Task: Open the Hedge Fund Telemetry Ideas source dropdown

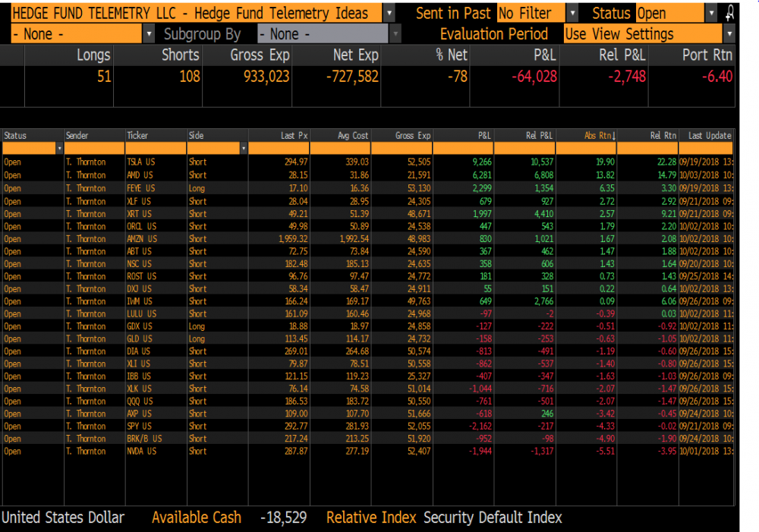Action: tap(389, 13)
